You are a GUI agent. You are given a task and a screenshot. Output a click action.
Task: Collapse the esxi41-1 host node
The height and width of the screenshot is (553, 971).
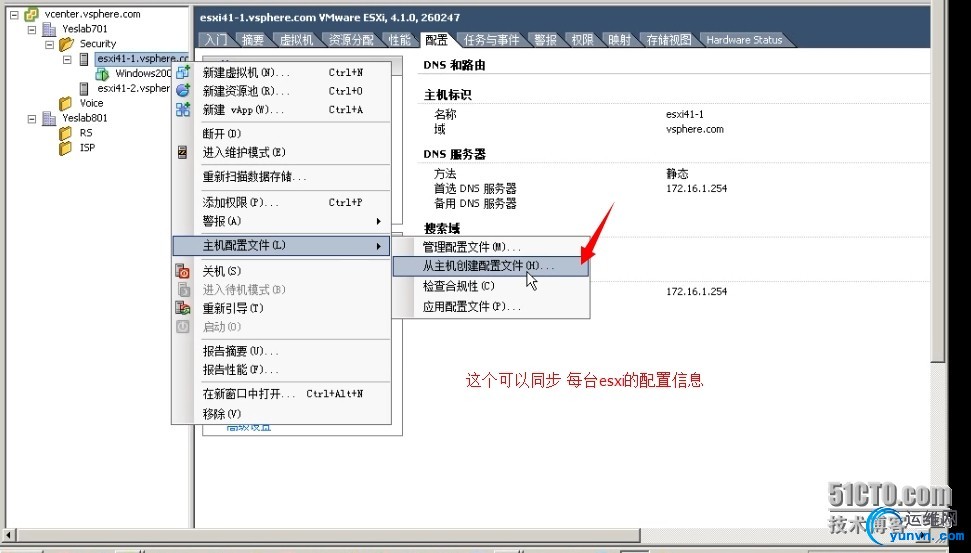coord(67,59)
